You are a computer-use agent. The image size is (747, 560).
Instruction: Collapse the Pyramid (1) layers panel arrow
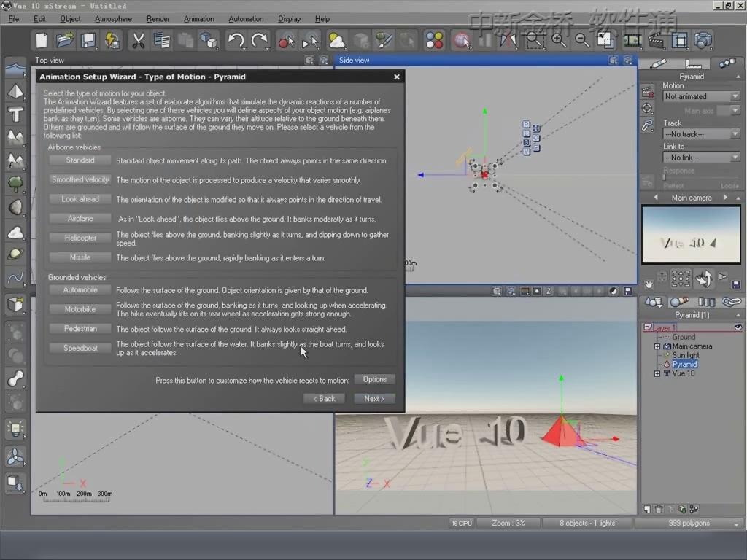click(738, 315)
